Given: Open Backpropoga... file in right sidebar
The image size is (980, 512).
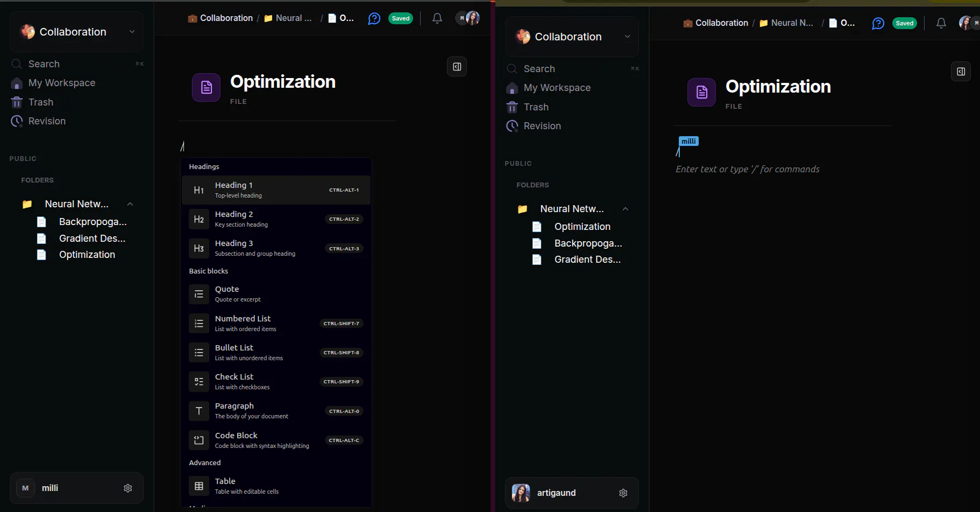Looking at the screenshot, I should pos(588,243).
